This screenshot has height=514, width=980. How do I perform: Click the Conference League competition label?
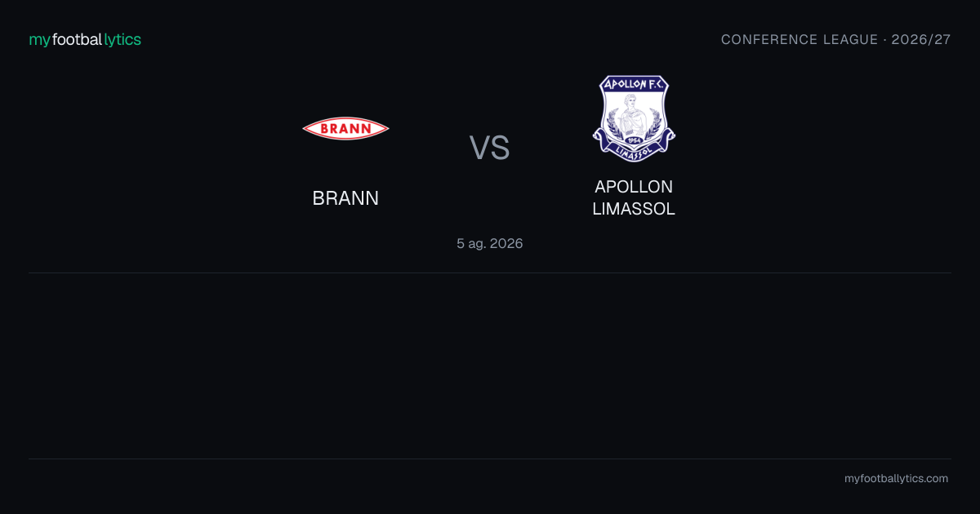click(800, 40)
